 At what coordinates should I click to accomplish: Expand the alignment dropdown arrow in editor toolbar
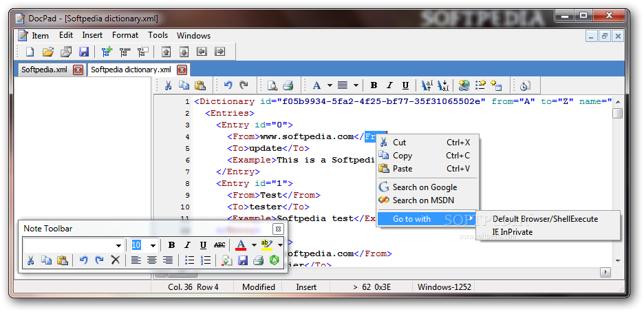click(356, 85)
